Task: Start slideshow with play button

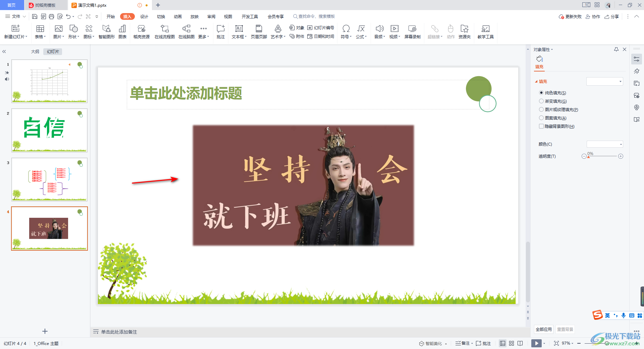Action: (x=536, y=343)
